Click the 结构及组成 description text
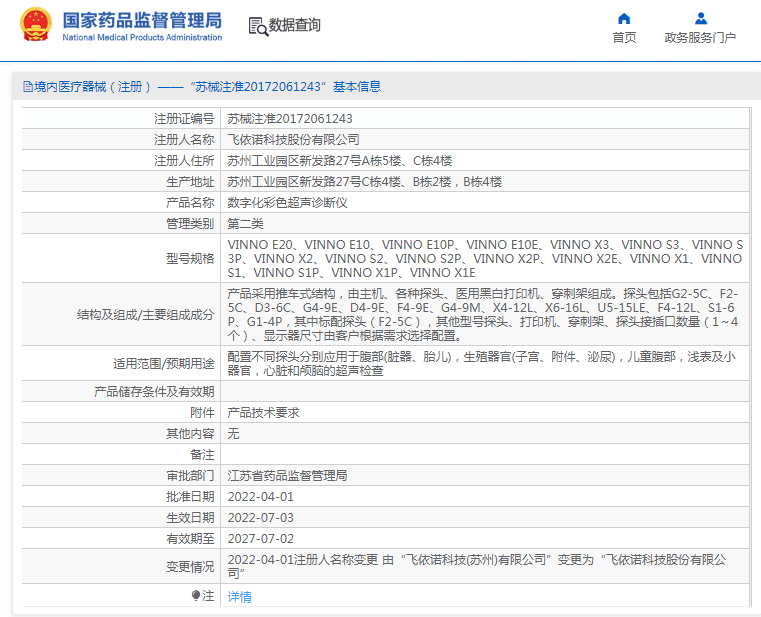This screenshot has width=761, height=617. tap(483, 315)
